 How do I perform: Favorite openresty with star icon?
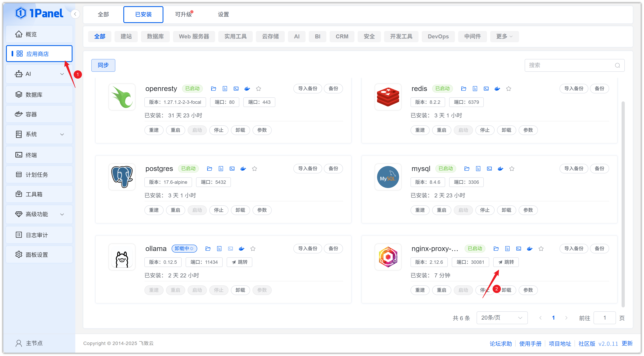pyautogui.click(x=259, y=89)
